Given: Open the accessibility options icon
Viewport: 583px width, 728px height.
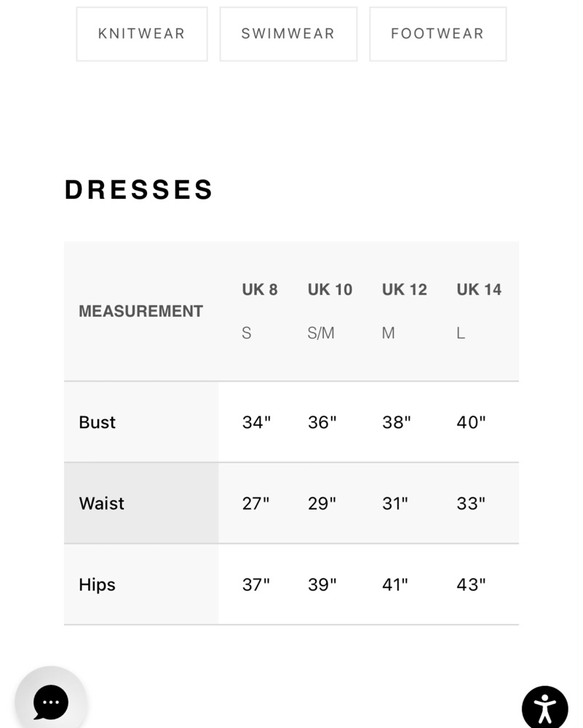Looking at the screenshot, I should [545, 708].
